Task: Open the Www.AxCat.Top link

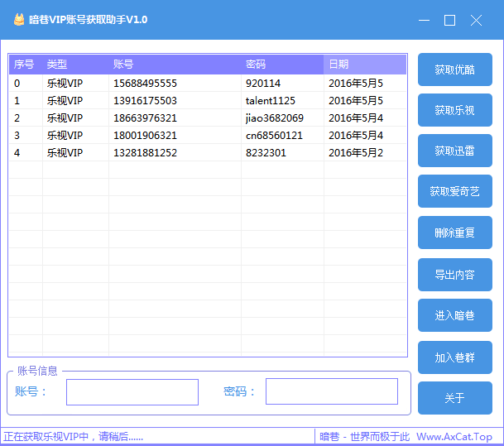Action: click(x=454, y=437)
